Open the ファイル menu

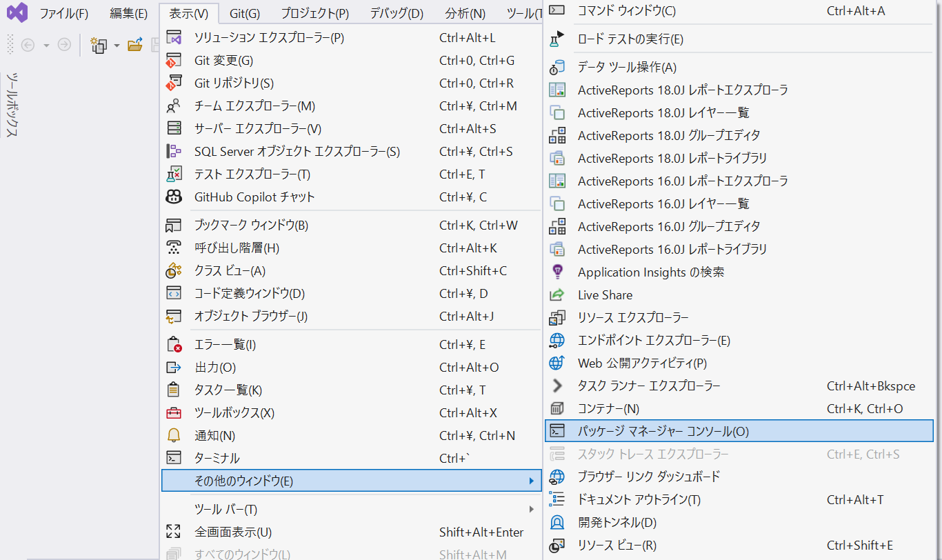point(63,14)
